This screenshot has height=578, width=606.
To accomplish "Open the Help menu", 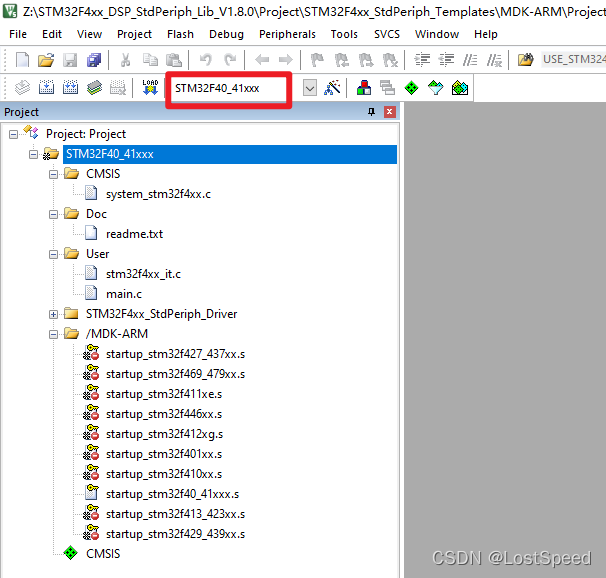I will [x=486, y=34].
